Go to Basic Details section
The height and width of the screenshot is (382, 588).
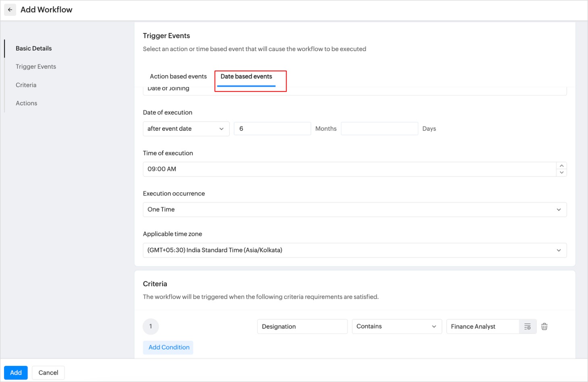(34, 48)
